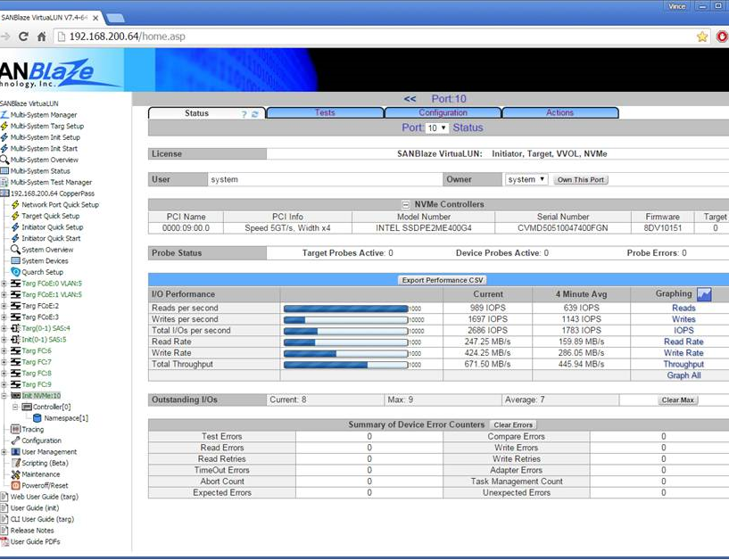
Task: Click the User Guide PDFs icon
Action: 4,541
